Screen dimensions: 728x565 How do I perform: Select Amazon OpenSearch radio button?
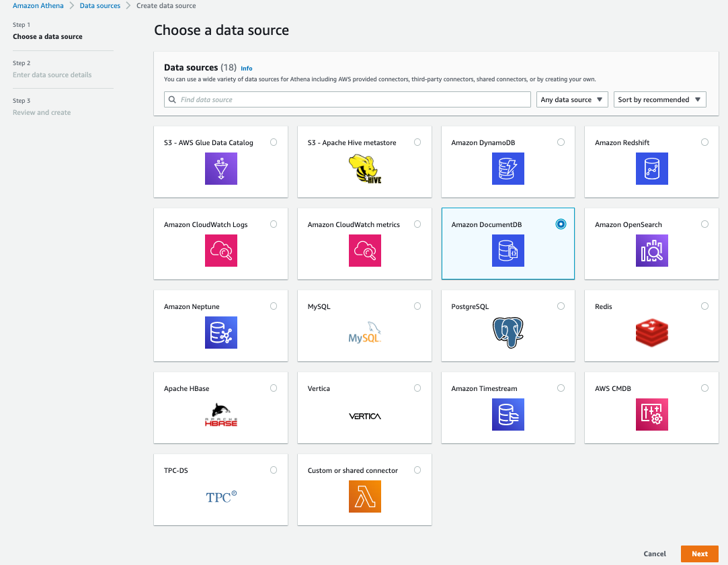[704, 224]
